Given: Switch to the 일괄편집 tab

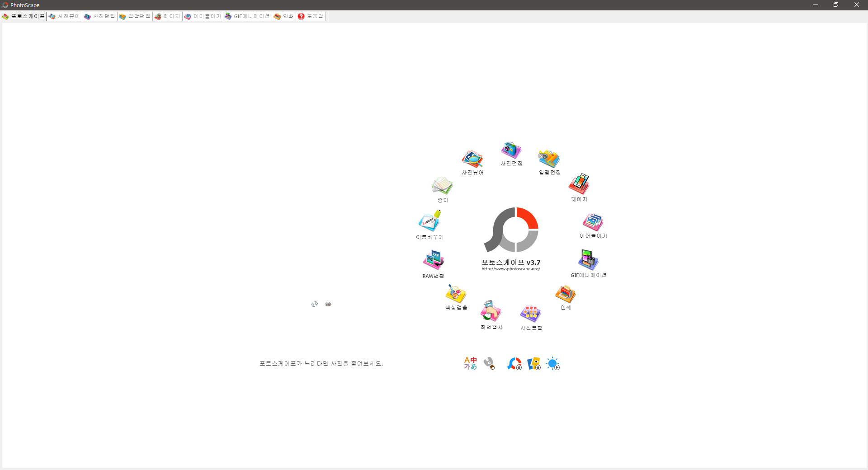Looking at the screenshot, I should pyautogui.click(x=135, y=16).
